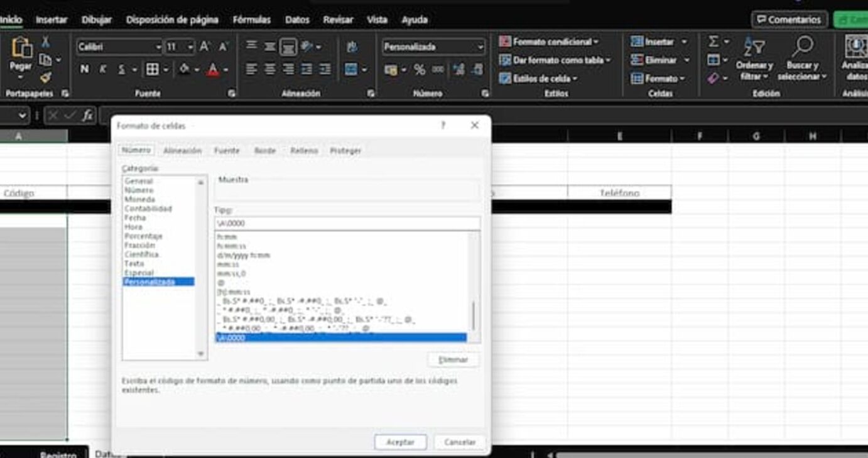Click the wrap text icon
This screenshot has height=458, width=868.
(x=352, y=47)
